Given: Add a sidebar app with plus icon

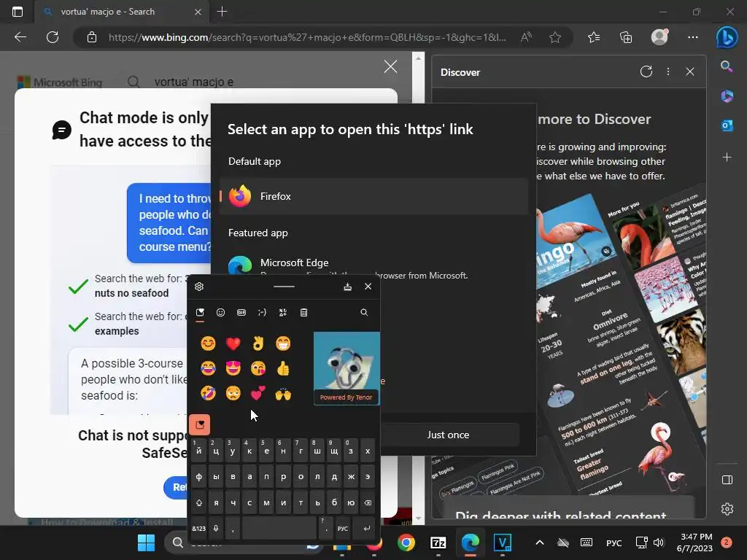Looking at the screenshot, I should [727, 157].
